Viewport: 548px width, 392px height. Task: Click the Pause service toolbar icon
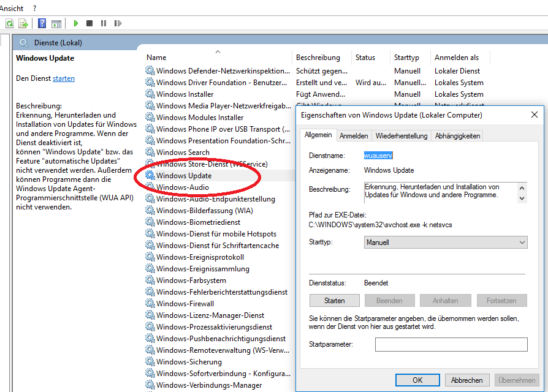pos(104,23)
